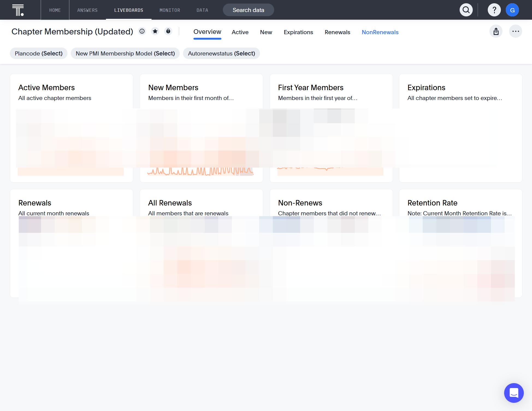Click the Active Members card title
Viewport: 532px width, 411px height.
(46, 87)
